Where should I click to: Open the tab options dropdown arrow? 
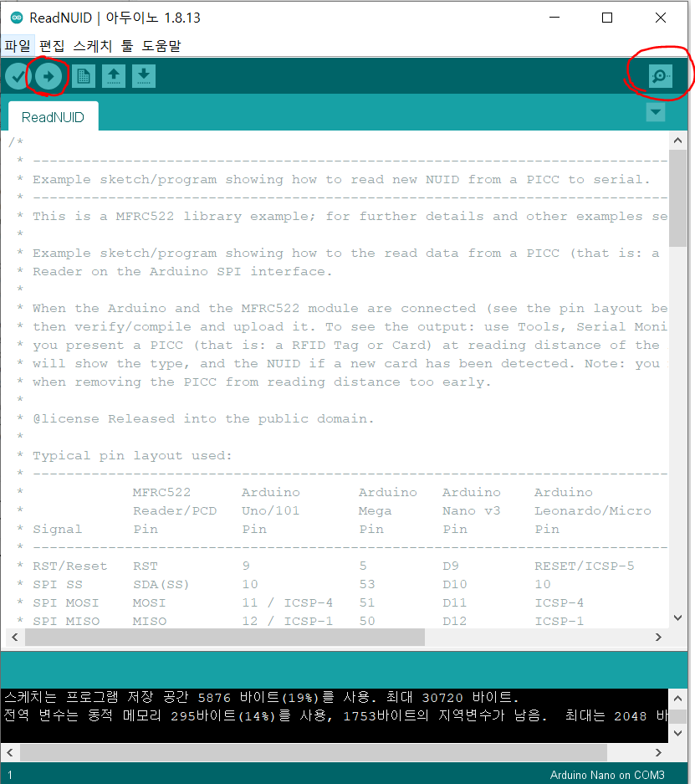click(x=656, y=112)
